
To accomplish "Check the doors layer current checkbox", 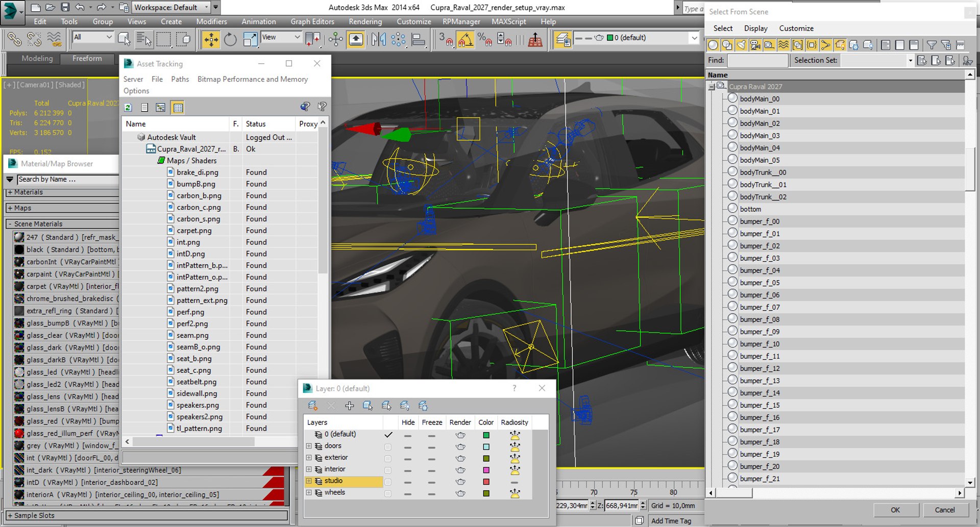I will 388,447.
